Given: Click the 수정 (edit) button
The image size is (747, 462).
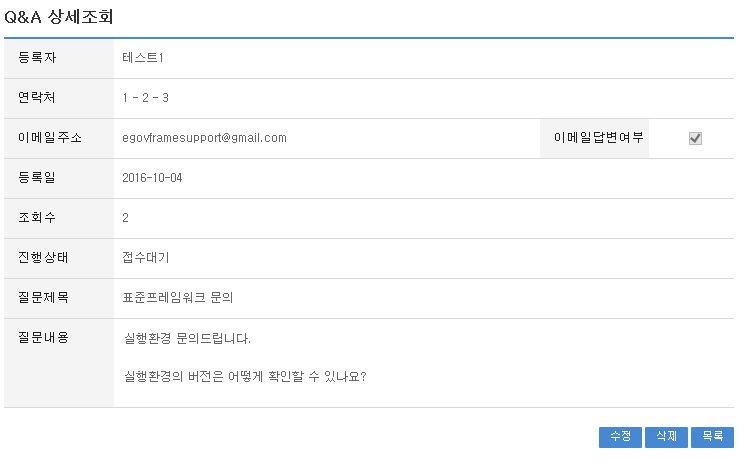Looking at the screenshot, I should point(620,437).
